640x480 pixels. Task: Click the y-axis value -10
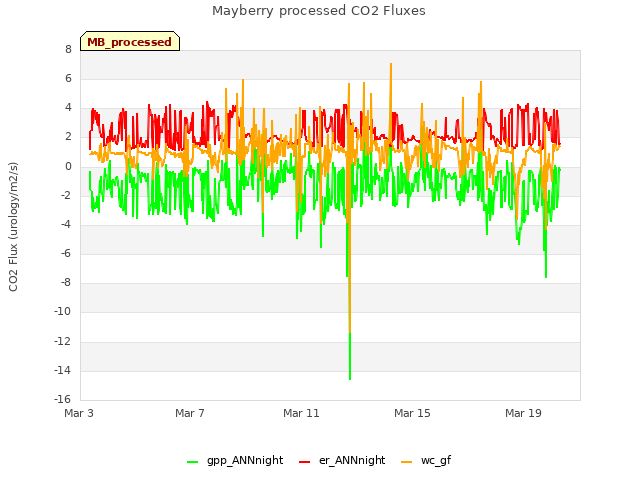(63, 312)
